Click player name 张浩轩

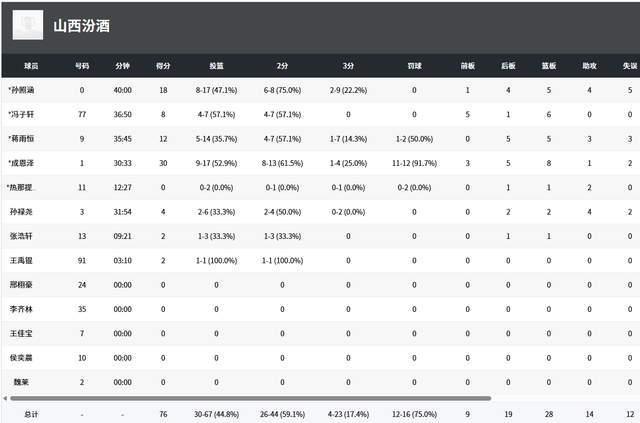point(24,236)
